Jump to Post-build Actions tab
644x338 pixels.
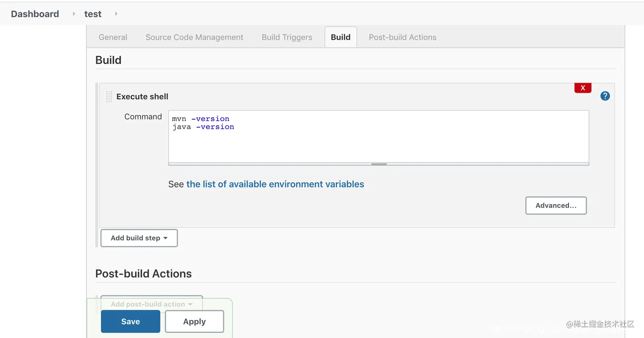pyautogui.click(x=402, y=37)
